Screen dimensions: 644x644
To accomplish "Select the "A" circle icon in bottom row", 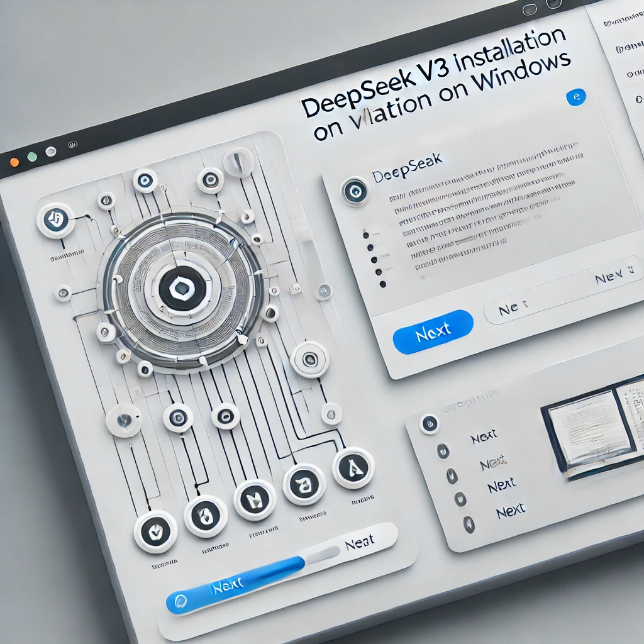I will coord(353,468).
